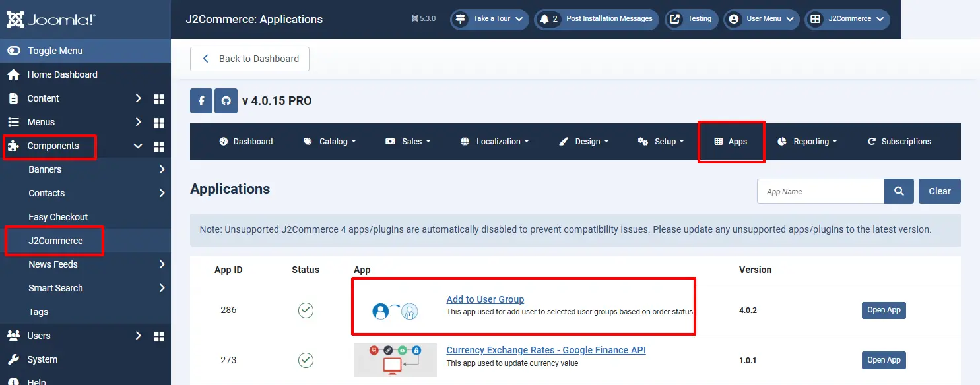
Task: Expand Banners submenu arrow
Action: (162, 169)
